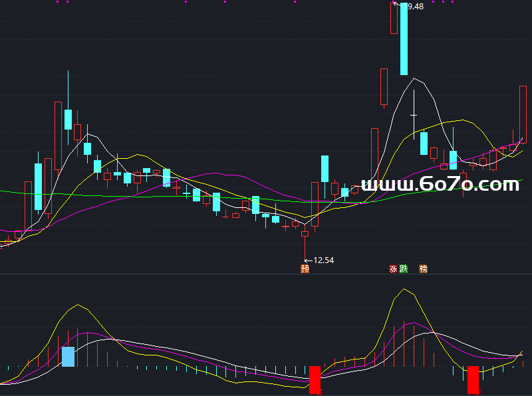Click the white moving average peak under the cyan candle
This screenshot has width=532, height=396.
pos(415,78)
